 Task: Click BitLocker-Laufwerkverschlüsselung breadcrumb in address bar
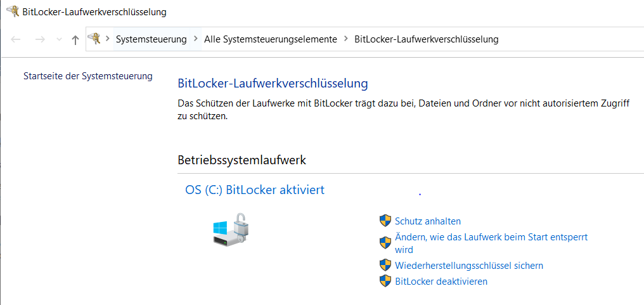click(x=426, y=39)
